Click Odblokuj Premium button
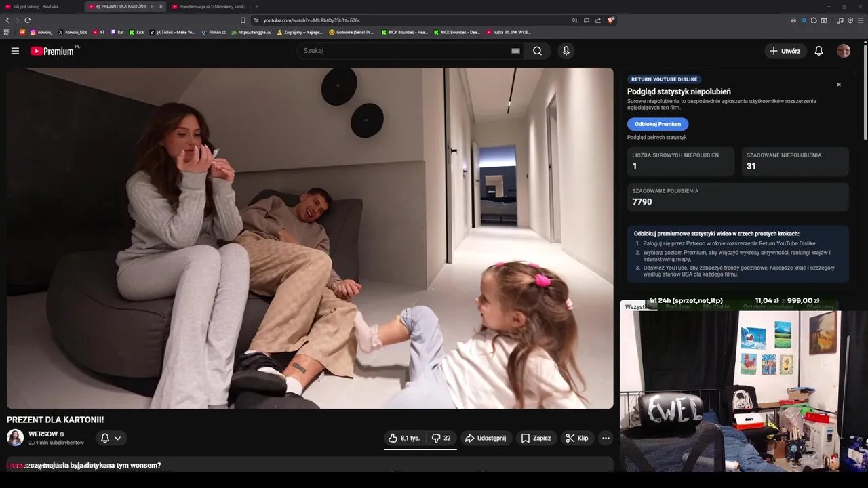 (658, 124)
